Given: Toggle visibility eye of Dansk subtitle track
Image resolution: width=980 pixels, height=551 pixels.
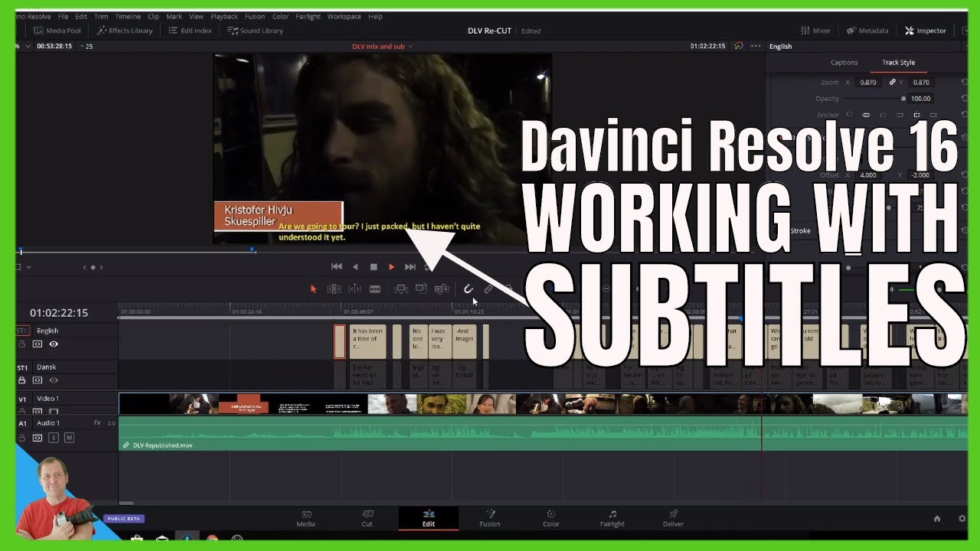Looking at the screenshot, I should pyautogui.click(x=54, y=380).
